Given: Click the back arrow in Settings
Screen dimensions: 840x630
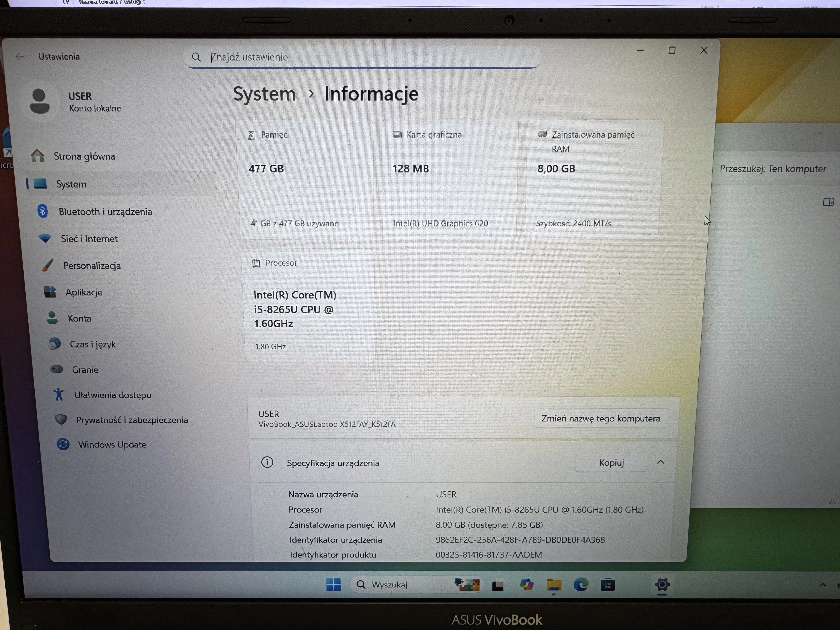Looking at the screenshot, I should [x=20, y=56].
